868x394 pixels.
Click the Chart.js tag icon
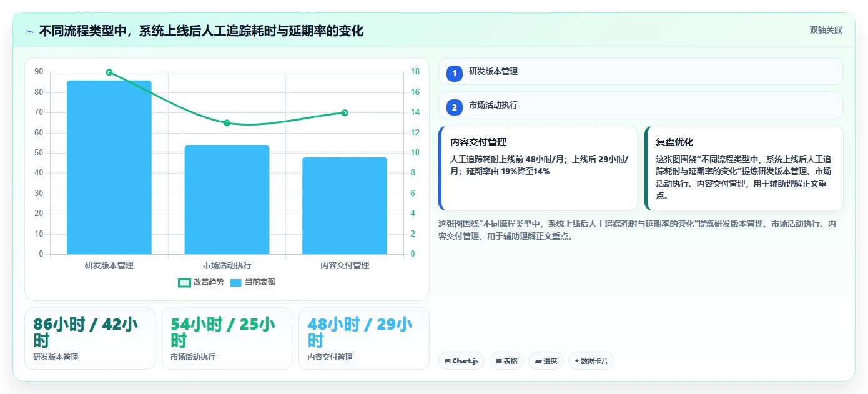click(x=448, y=361)
